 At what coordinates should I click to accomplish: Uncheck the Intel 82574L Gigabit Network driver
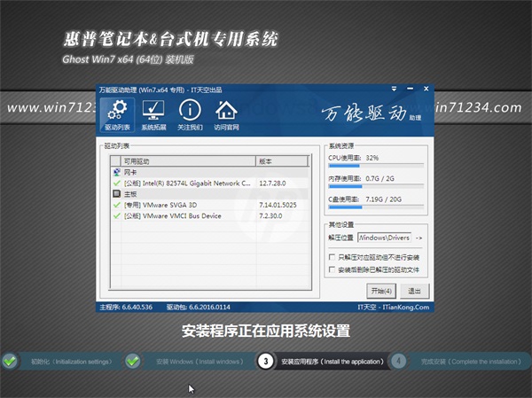(116, 183)
